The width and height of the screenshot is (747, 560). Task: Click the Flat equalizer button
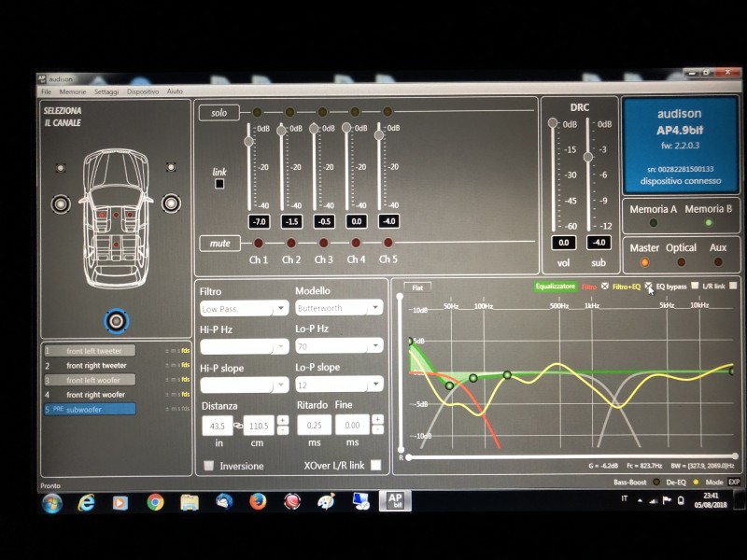pyautogui.click(x=417, y=288)
